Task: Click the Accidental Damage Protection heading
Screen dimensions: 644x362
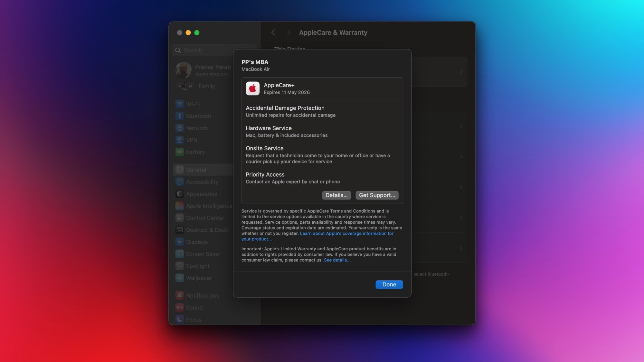Action: pyautogui.click(x=285, y=108)
